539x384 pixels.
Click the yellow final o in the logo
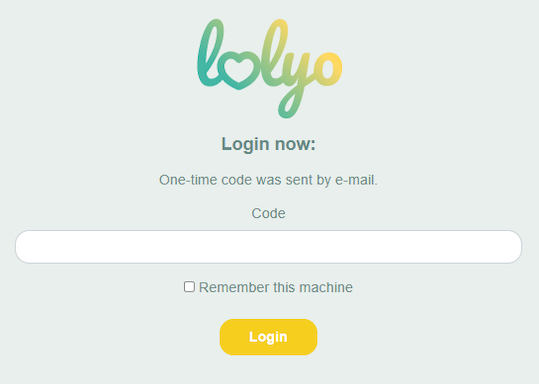tap(329, 69)
